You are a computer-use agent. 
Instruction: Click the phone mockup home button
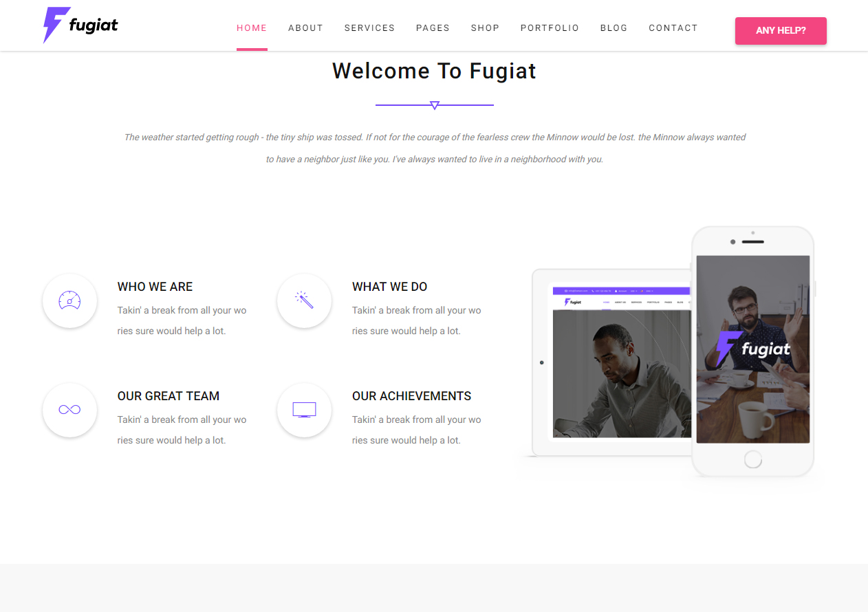click(753, 459)
